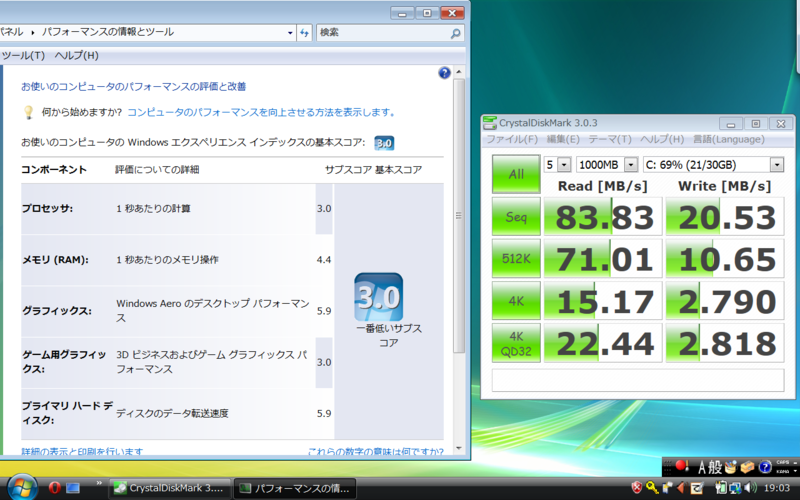Open the 詳細の表示と印刷を行います link

[82, 452]
